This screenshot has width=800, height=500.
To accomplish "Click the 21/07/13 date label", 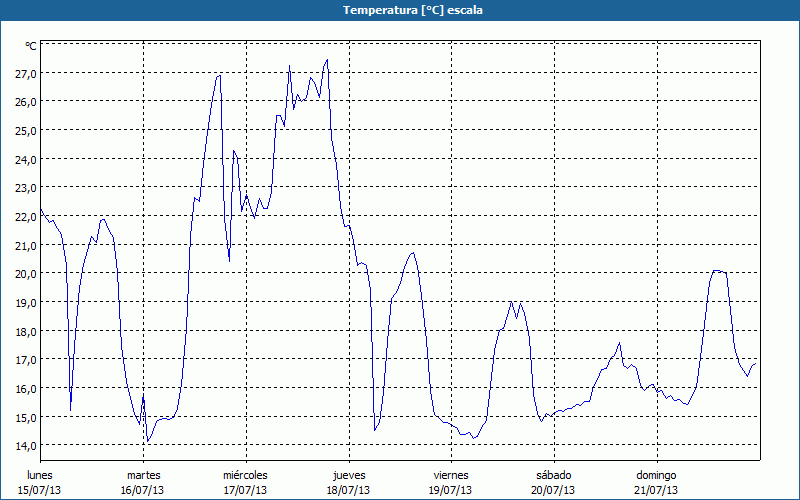I will [656, 490].
